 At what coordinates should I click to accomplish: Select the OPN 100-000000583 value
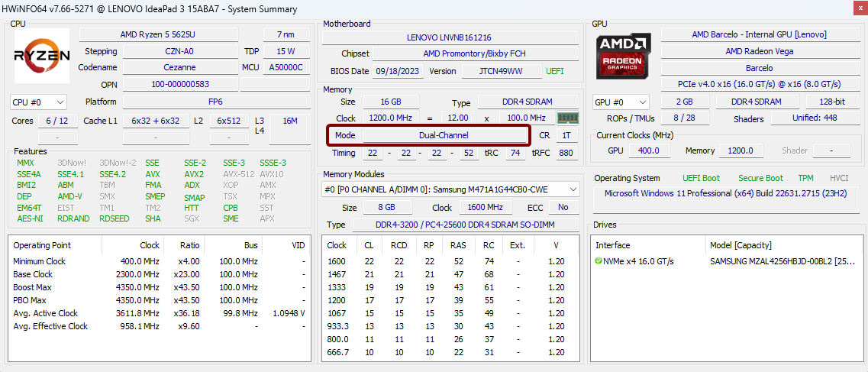tap(180, 84)
